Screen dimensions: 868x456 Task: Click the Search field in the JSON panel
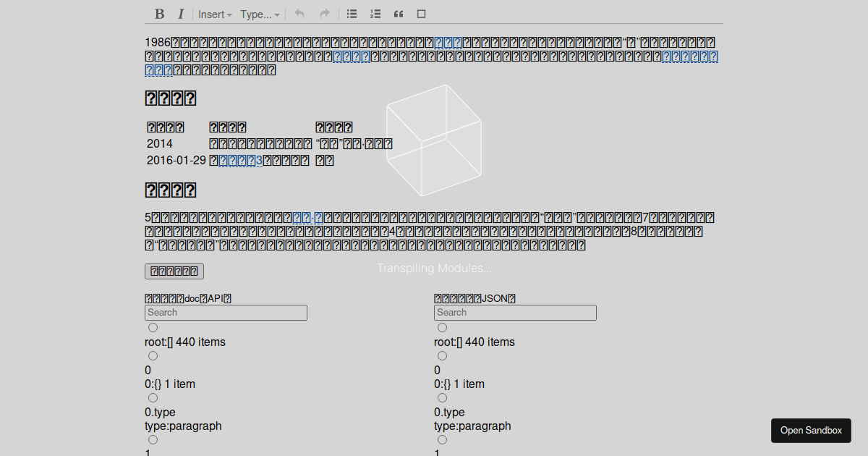(x=515, y=312)
